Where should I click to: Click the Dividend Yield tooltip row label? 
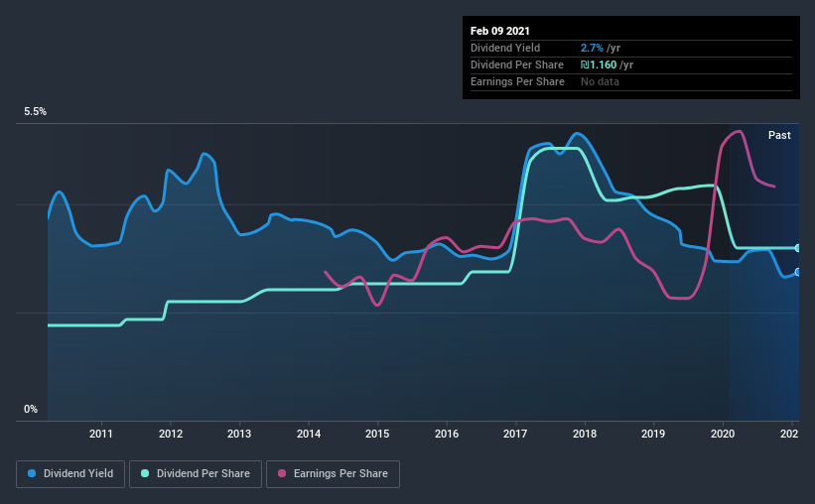tap(505, 48)
